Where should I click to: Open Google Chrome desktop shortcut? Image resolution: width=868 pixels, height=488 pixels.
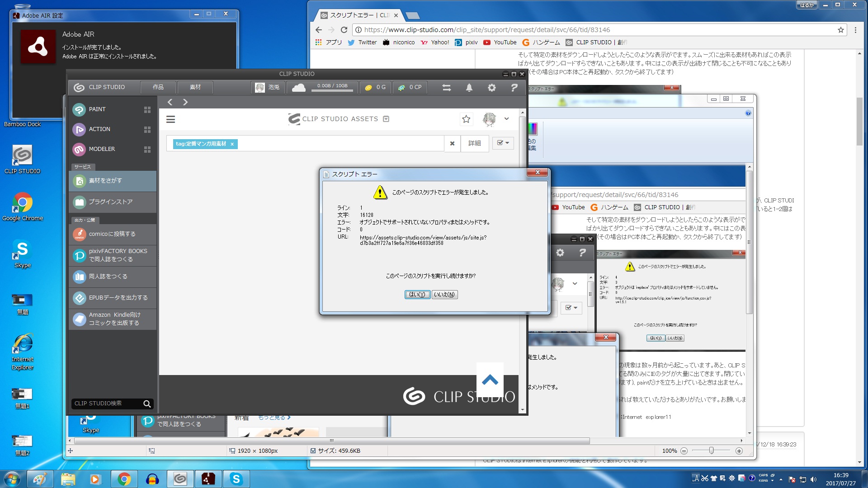23,207
